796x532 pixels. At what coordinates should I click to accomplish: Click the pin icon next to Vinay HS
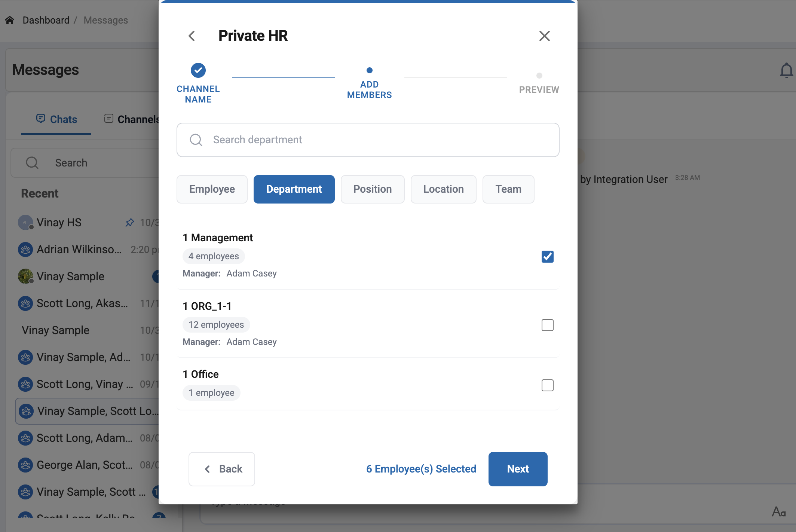click(x=129, y=223)
